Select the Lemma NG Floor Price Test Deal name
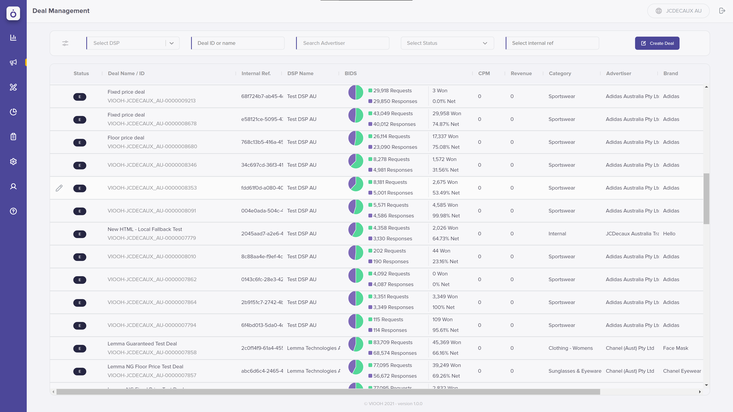This screenshot has height=412, width=733. [145, 367]
